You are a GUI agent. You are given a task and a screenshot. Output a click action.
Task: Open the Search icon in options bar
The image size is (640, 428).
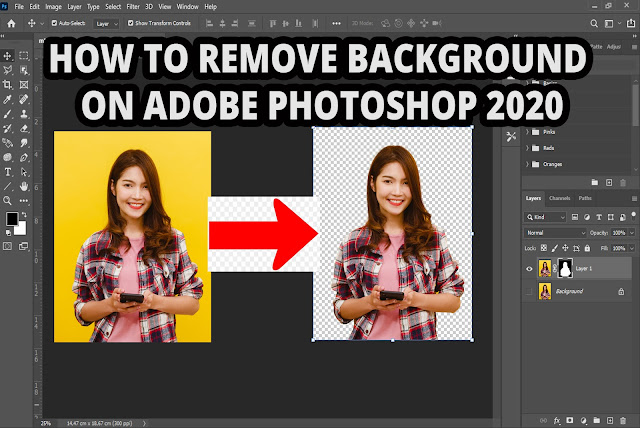594,24
